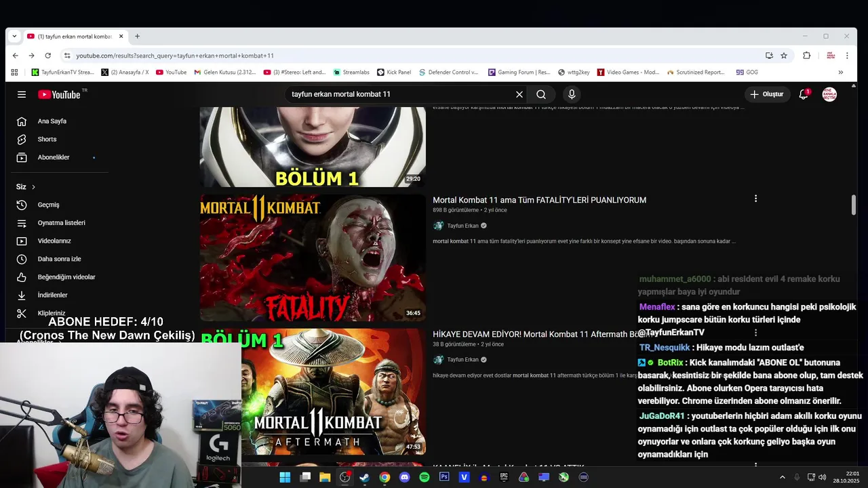Image resolution: width=868 pixels, height=488 pixels.
Task: Open Steam from taskbar
Action: tap(364, 477)
